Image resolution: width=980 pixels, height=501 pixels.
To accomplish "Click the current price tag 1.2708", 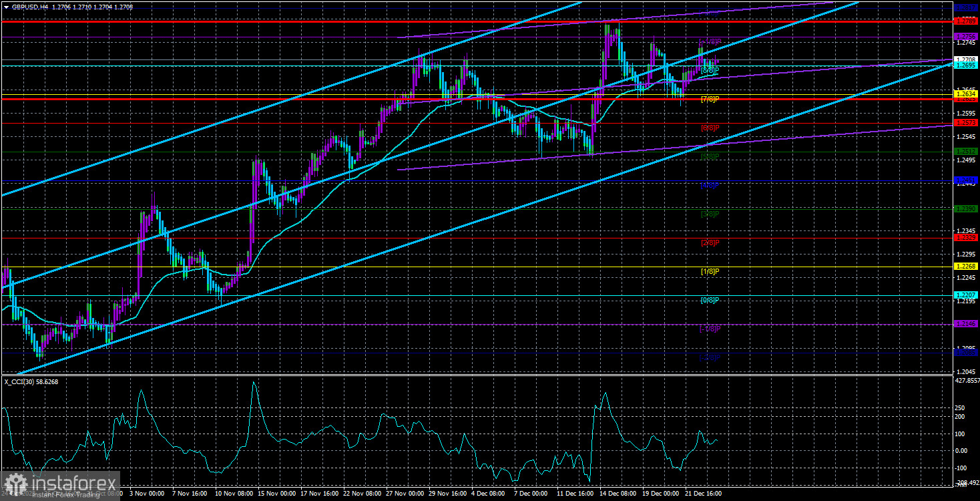I will pyautogui.click(x=965, y=59).
